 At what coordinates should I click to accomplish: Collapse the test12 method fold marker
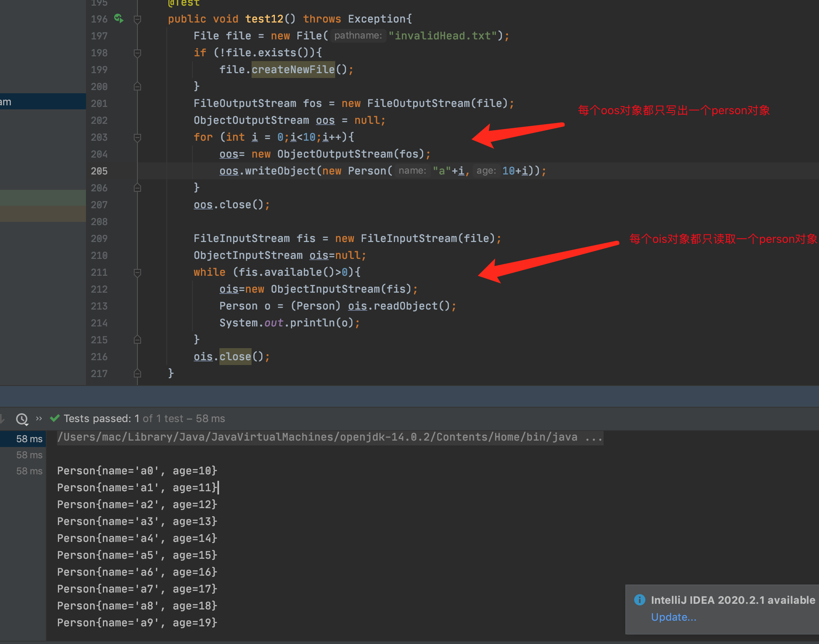(137, 19)
